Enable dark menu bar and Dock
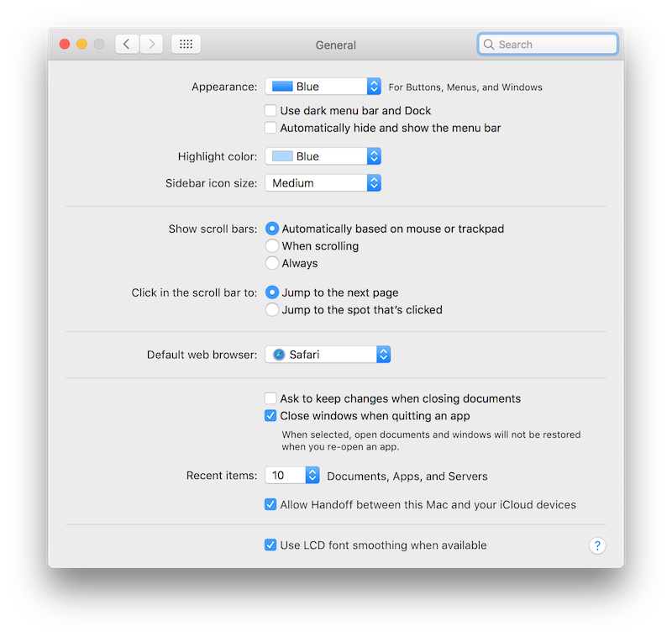 click(x=270, y=110)
